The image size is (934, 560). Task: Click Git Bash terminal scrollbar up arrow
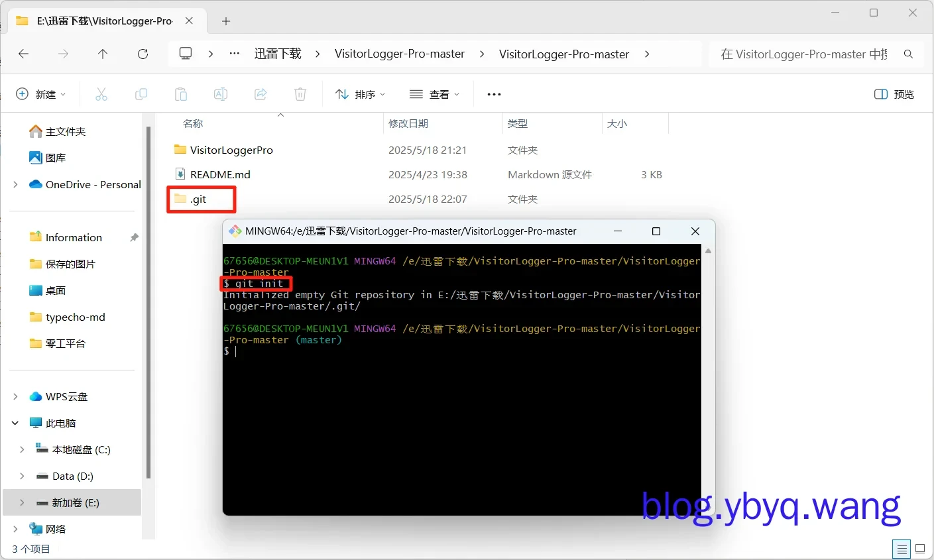708,251
